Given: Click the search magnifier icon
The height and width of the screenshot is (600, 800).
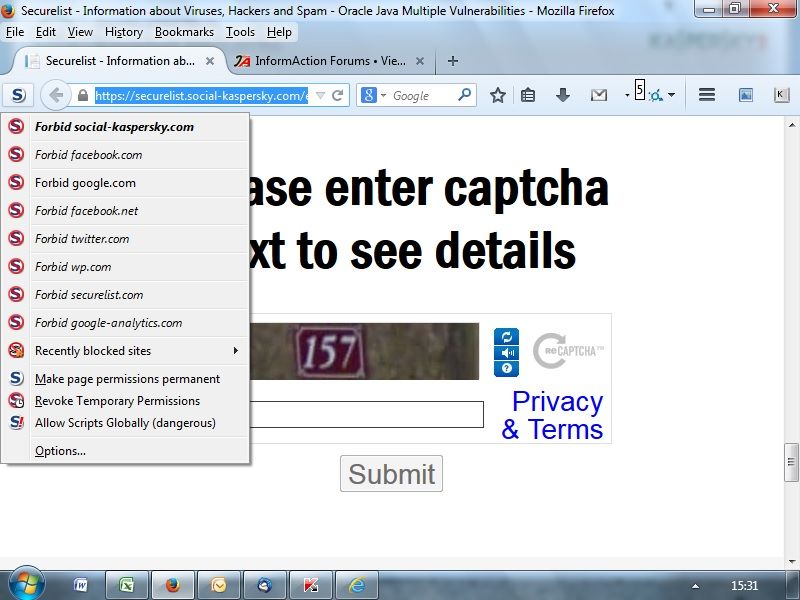Looking at the screenshot, I should click(464, 95).
